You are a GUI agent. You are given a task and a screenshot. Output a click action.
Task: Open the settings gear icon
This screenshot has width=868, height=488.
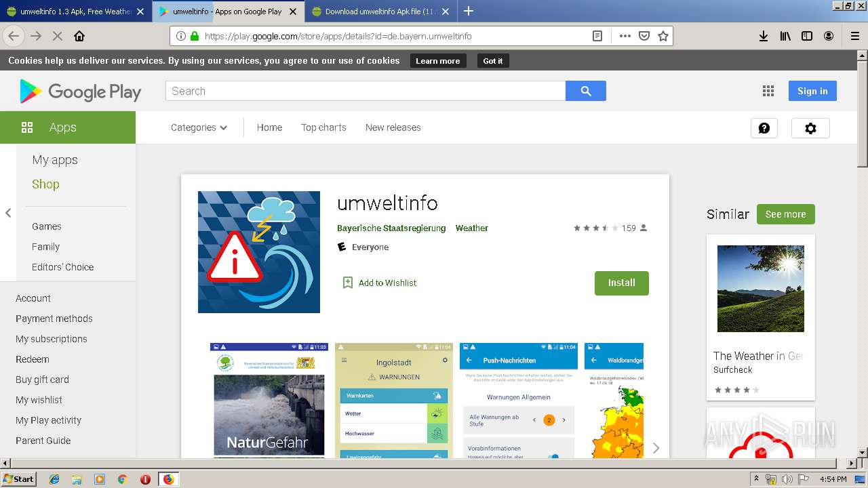[810, 128]
